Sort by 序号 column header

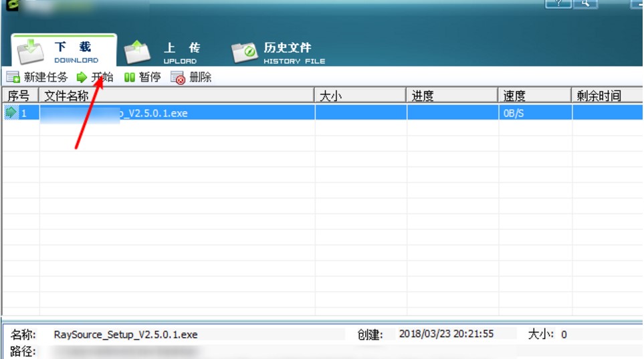pyautogui.click(x=21, y=96)
